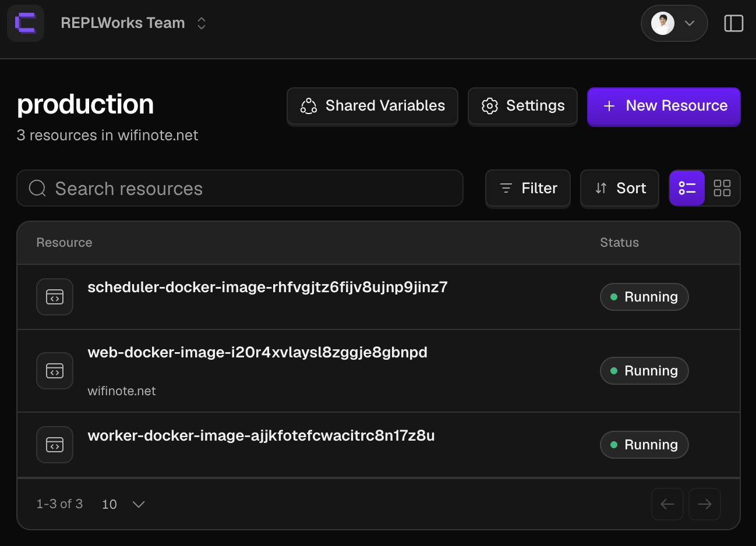Click the 1-3 of 3 pagination text
Viewport: 756px width, 546px height.
[59, 504]
